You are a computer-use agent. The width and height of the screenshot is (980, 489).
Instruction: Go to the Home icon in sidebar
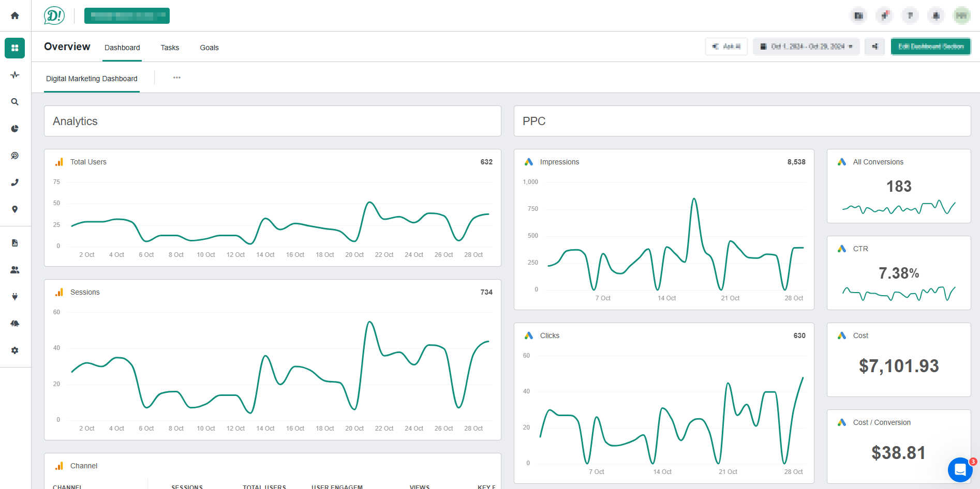pyautogui.click(x=15, y=16)
